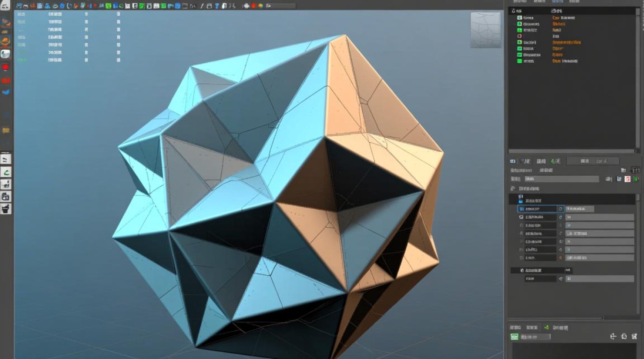
Task: Click the lowest value field in the properties panel
Action: (600, 278)
